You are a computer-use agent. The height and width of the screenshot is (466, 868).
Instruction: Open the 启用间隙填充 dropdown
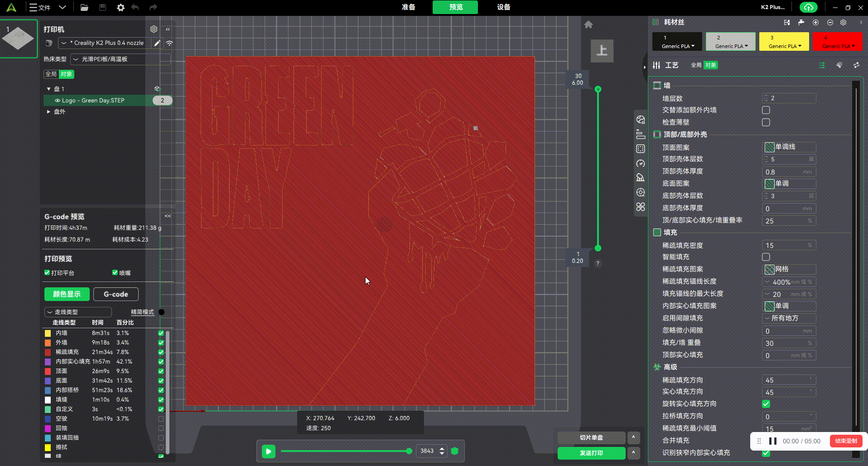pos(789,318)
